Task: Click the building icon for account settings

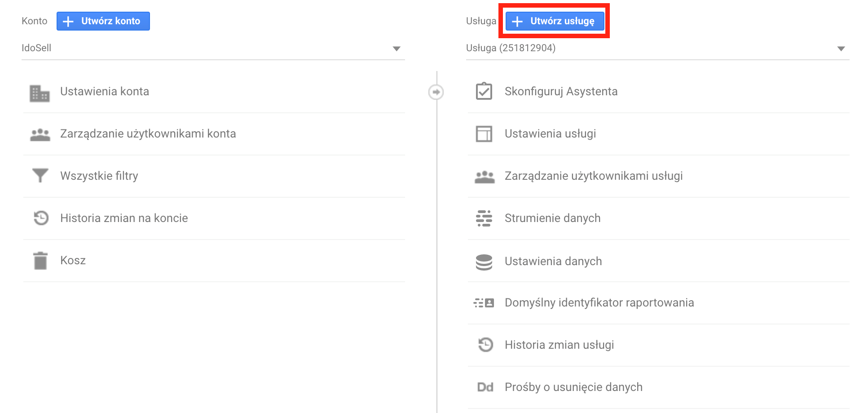Action: point(40,93)
